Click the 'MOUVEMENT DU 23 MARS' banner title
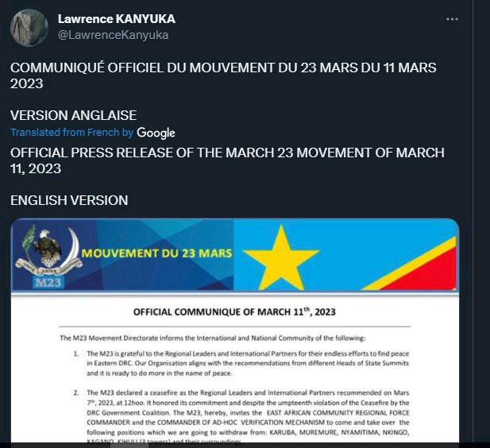Screen dimensions: 490x448 (157, 253)
